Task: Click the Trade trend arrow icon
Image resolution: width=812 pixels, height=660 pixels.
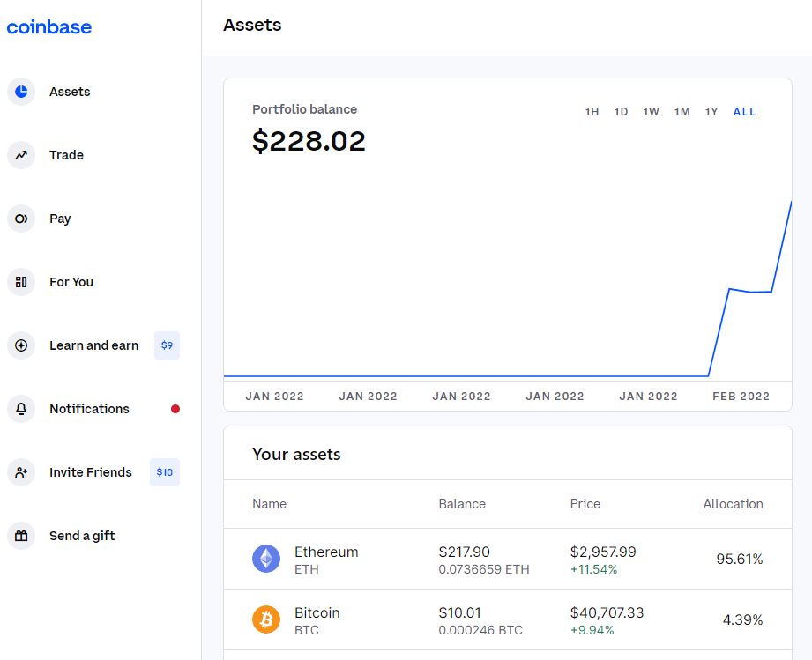Action: [21, 155]
